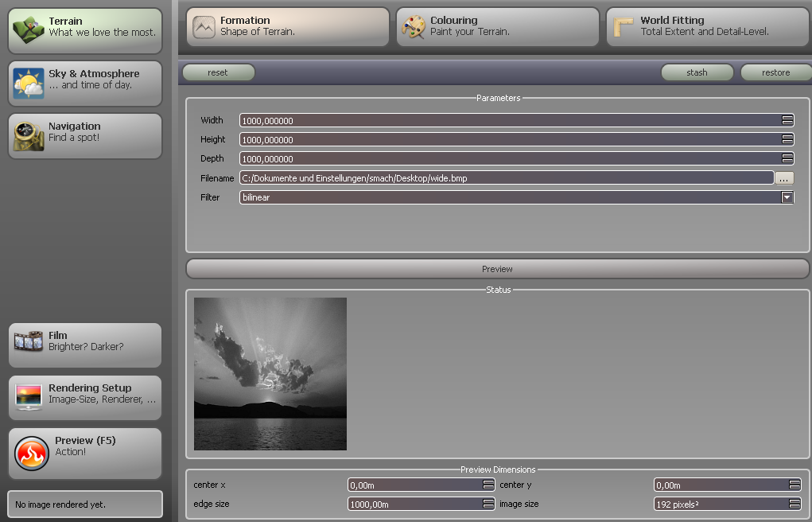The width and height of the screenshot is (812, 522).
Task: Click the Width field stepper
Action: pyautogui.click(x=787, y=121)
